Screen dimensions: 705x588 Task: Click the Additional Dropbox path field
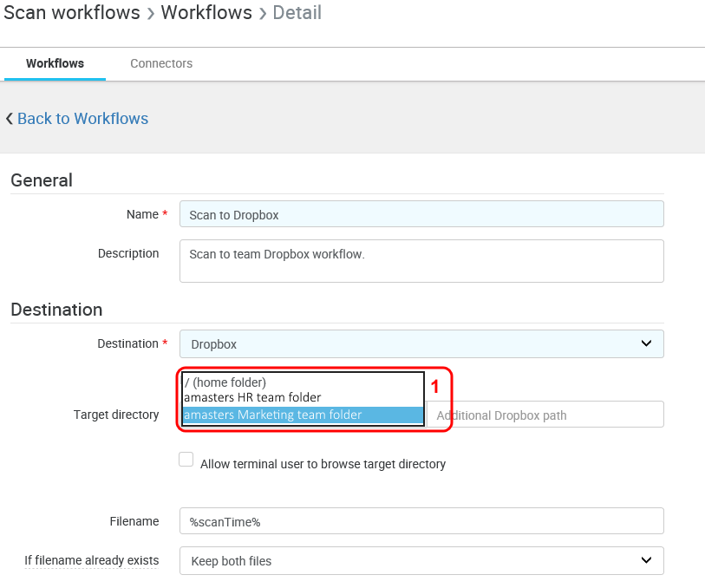coord(546,415)
